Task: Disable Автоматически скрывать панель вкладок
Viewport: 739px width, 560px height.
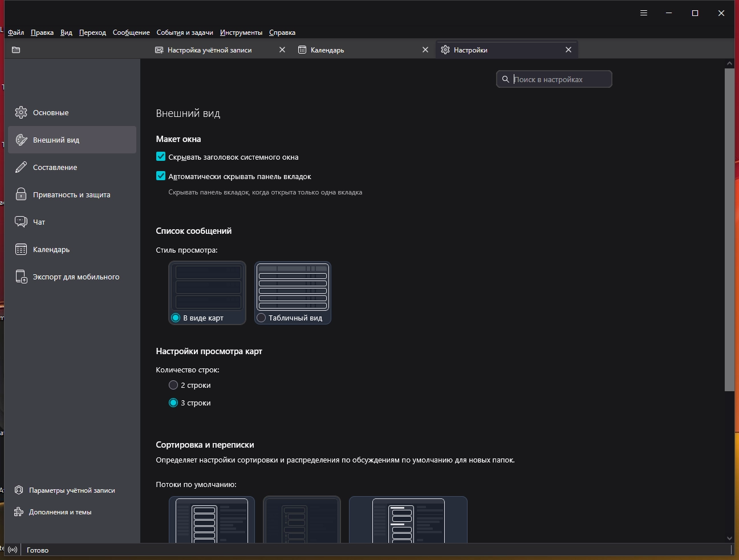Action: coord(161,176)
